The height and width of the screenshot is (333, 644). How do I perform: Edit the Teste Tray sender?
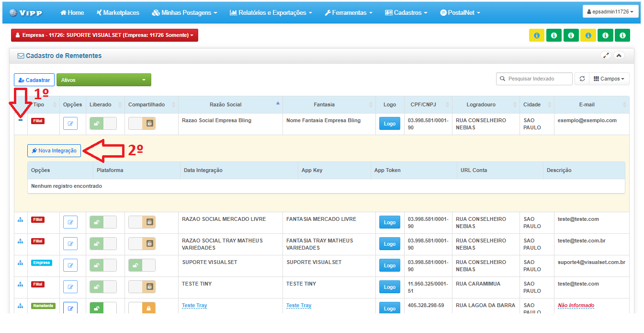70,308
